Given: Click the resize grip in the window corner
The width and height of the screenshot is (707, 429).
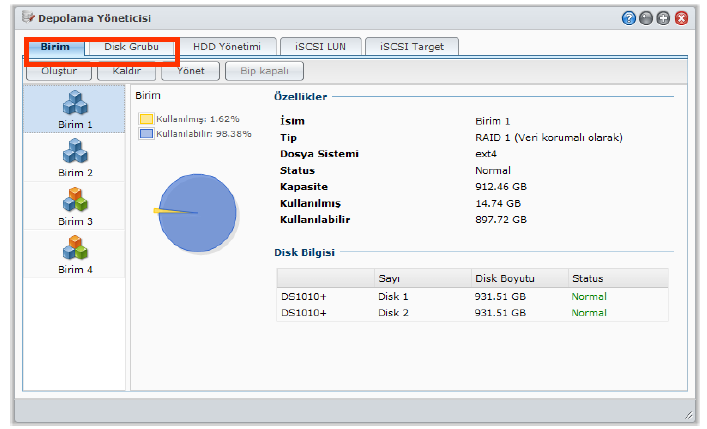Looking at the screenshot, I should coord(687,413).
